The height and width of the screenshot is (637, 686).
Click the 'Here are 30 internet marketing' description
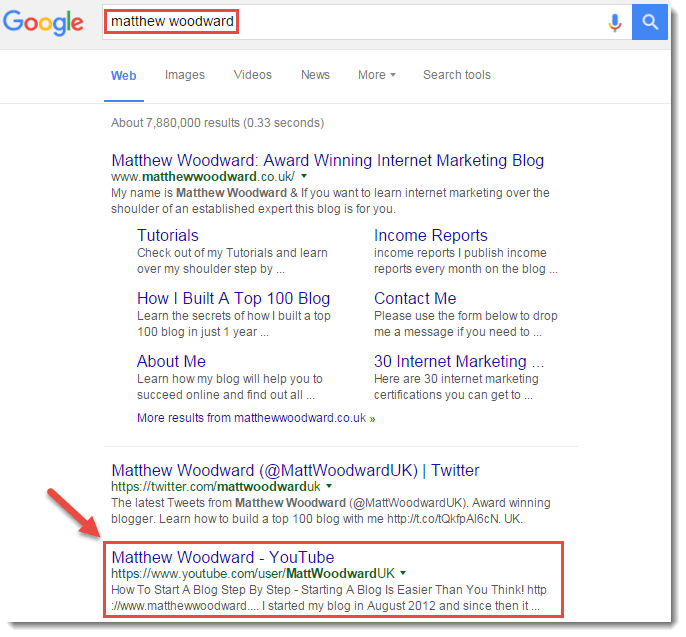pos(456,387)
